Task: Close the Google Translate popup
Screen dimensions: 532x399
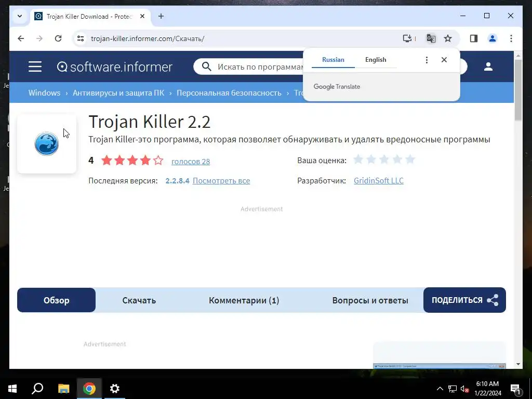Action: (x=444, y=60)
